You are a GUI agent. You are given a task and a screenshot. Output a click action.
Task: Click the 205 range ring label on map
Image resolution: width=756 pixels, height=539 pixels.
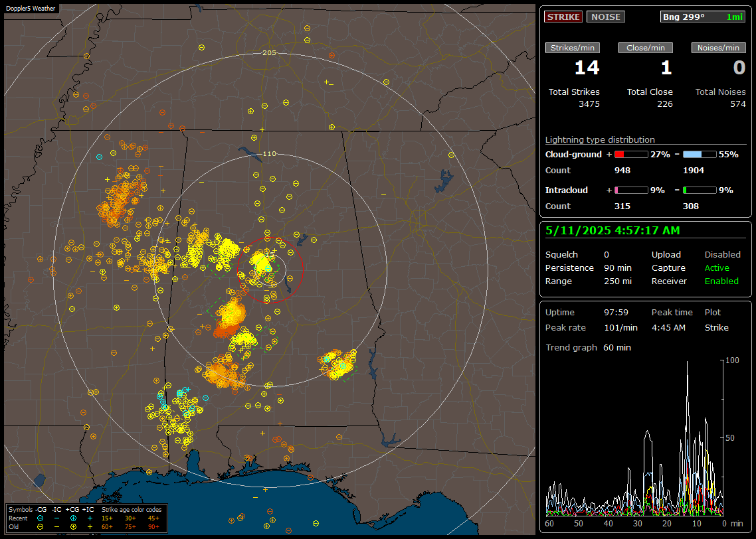coord(269,53)
